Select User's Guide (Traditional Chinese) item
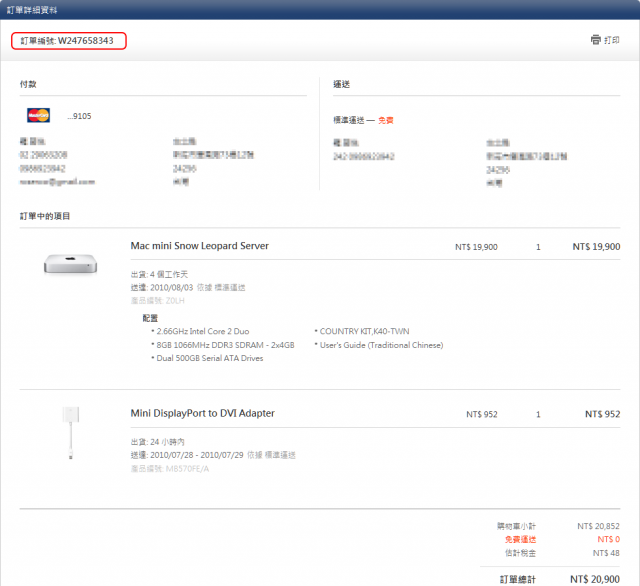The image size is (640, 586). (x=381, y=345)
